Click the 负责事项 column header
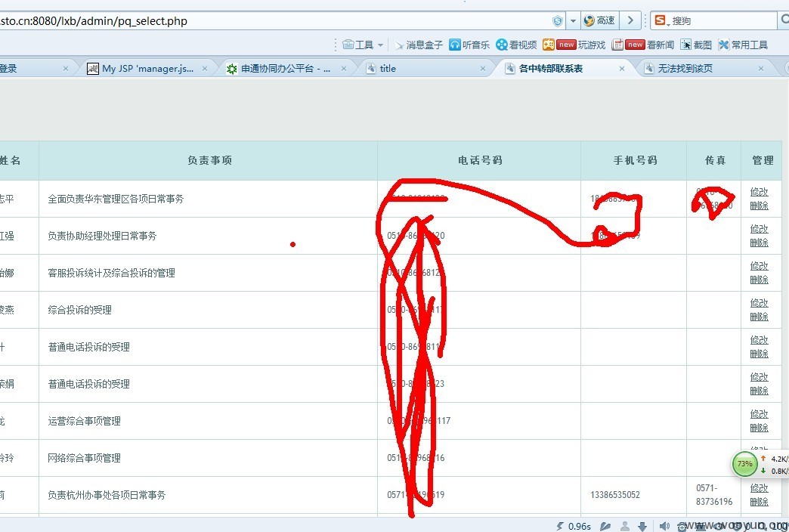Screen dimensions: 789x532 pyautogui.click(x=209, y=160)
